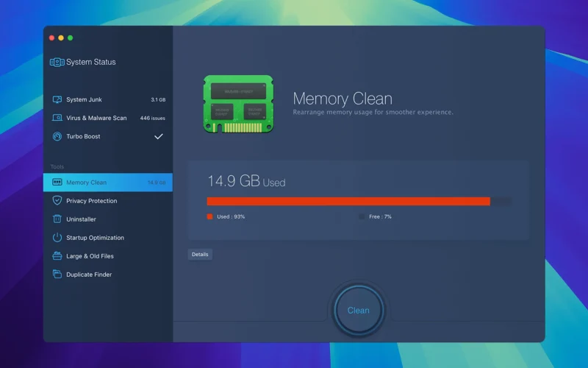Select Duplicate Finder tool
Screen dimensions: 588x368
click(x=108, y=274)
